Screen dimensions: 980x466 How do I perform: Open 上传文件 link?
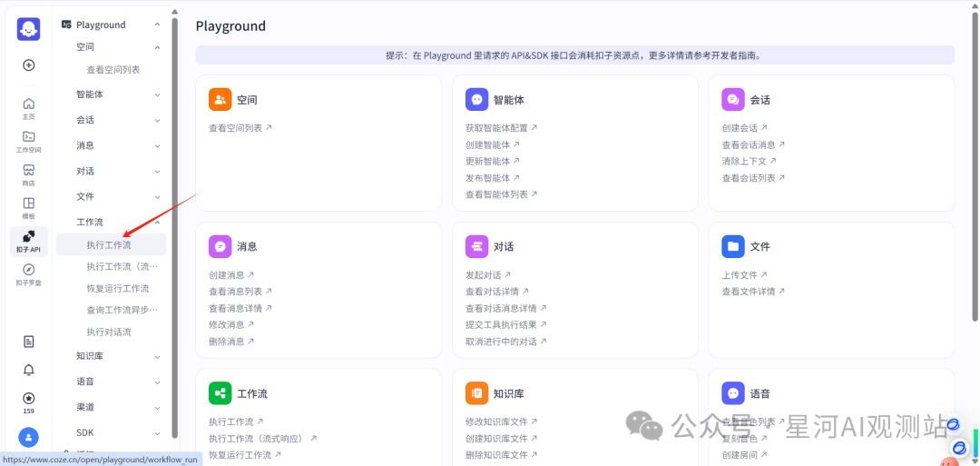click(745, 274)
